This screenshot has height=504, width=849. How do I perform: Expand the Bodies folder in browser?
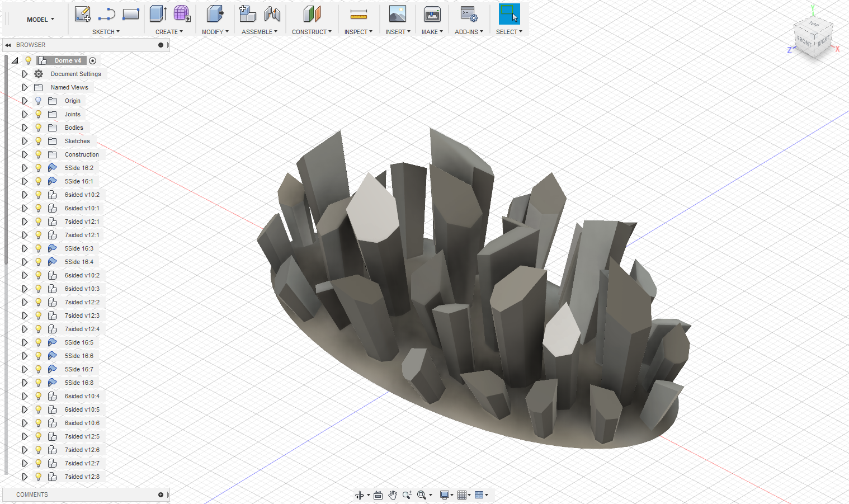[25, 127]
